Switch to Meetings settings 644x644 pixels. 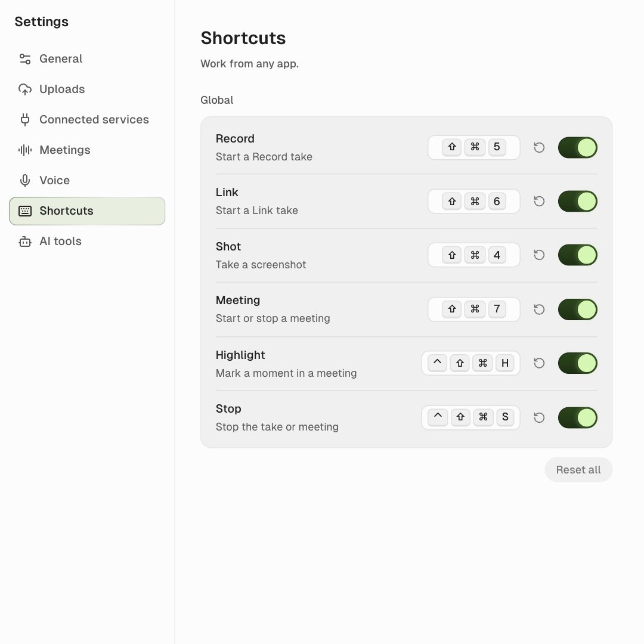[x=87, y=150]
